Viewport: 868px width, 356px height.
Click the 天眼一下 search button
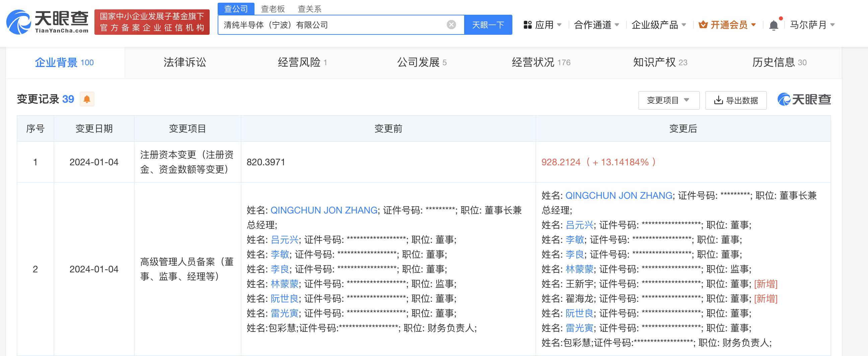(x=488, y=25)
